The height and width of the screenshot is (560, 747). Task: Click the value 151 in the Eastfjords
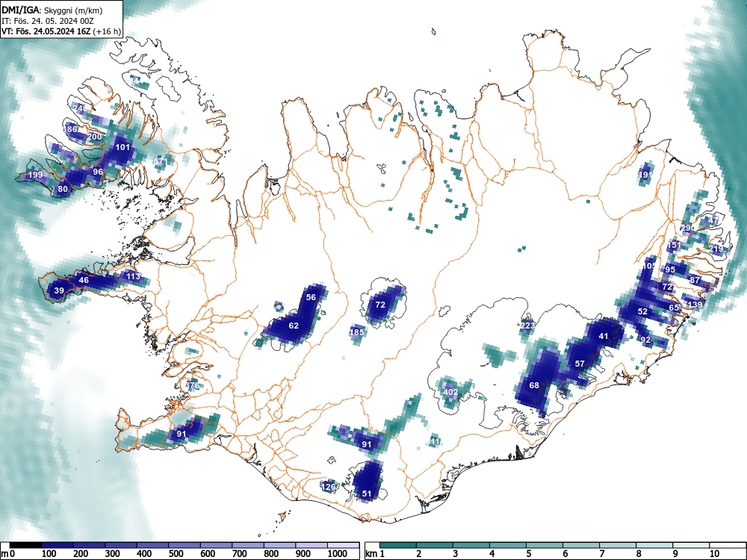tap(674, 245)
